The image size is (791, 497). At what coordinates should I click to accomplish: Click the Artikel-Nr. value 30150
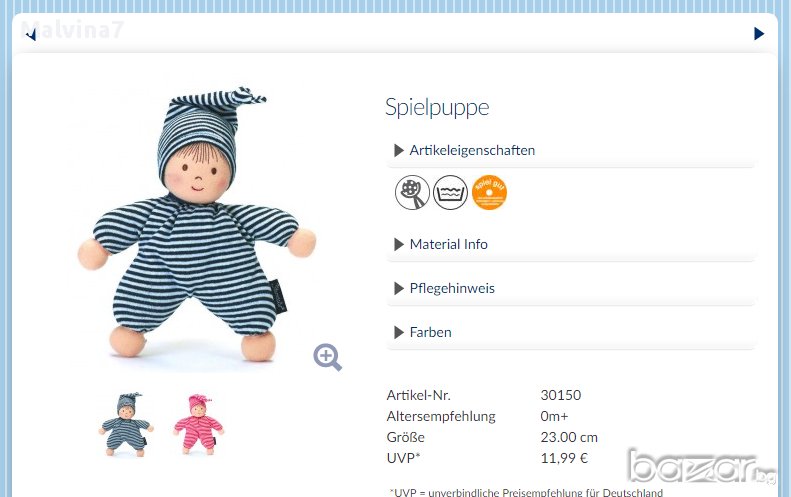click(x=560, y=395)
